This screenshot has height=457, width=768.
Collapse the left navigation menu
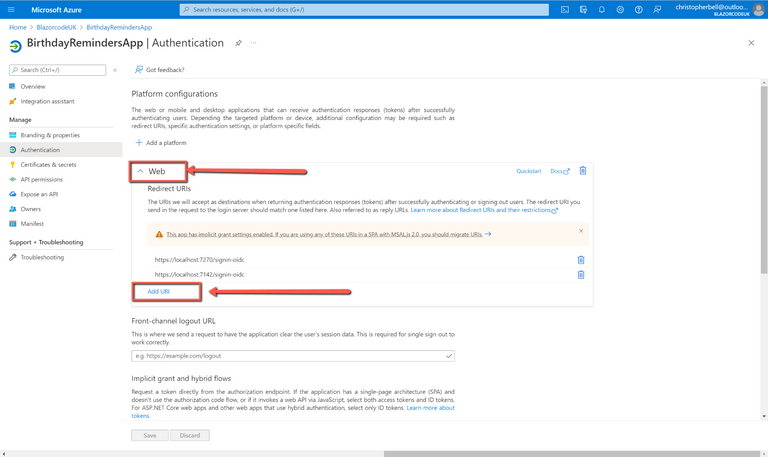click(115, 70)
